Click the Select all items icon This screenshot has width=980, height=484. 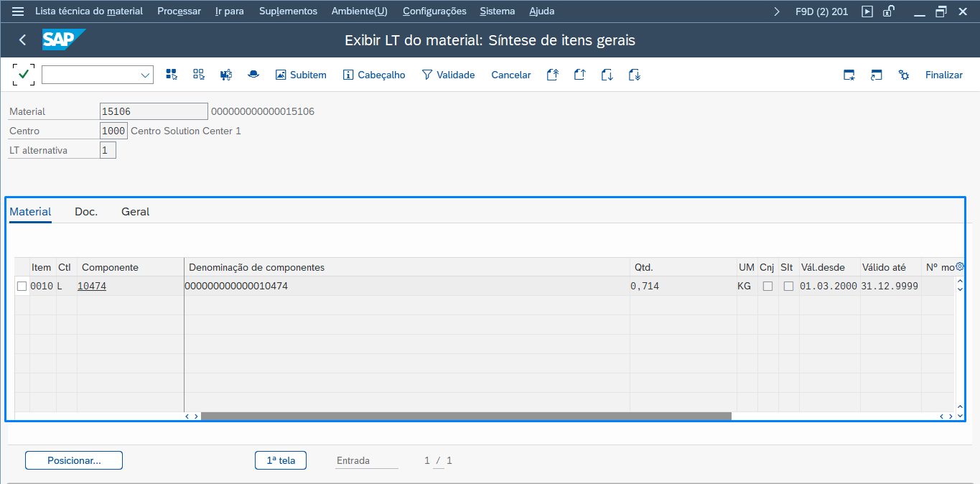coord(172,75)
